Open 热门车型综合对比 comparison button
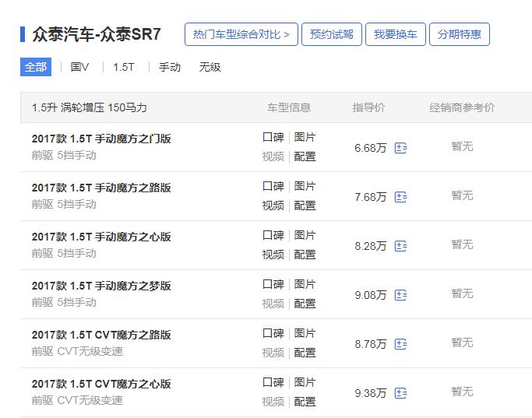 coord(241,34)
